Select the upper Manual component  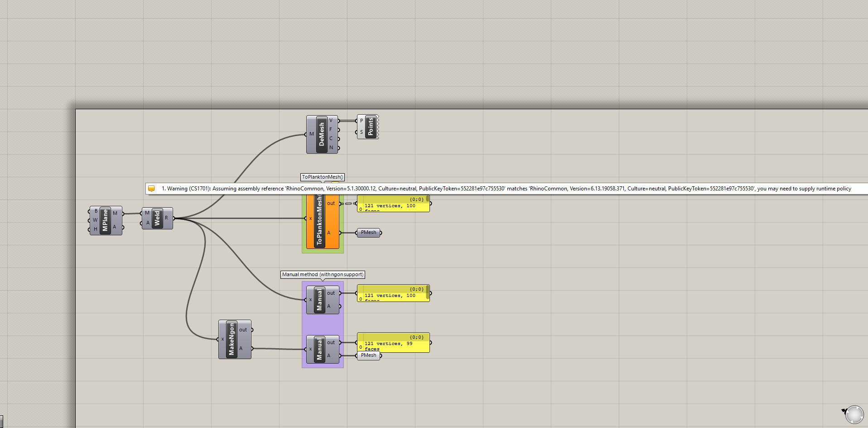coord(319,300)
